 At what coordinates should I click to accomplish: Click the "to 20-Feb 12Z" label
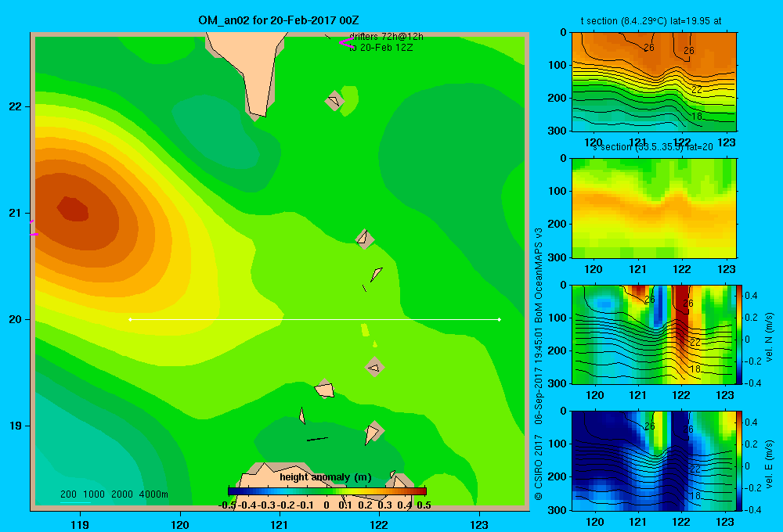(381, 48)
